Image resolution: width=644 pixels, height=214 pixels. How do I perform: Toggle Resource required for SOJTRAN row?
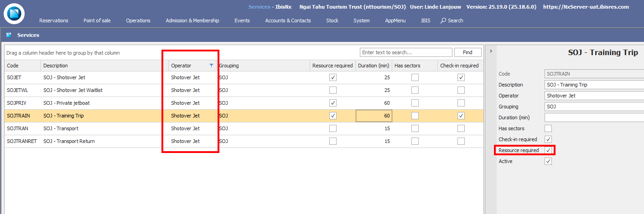click(333, 128)
